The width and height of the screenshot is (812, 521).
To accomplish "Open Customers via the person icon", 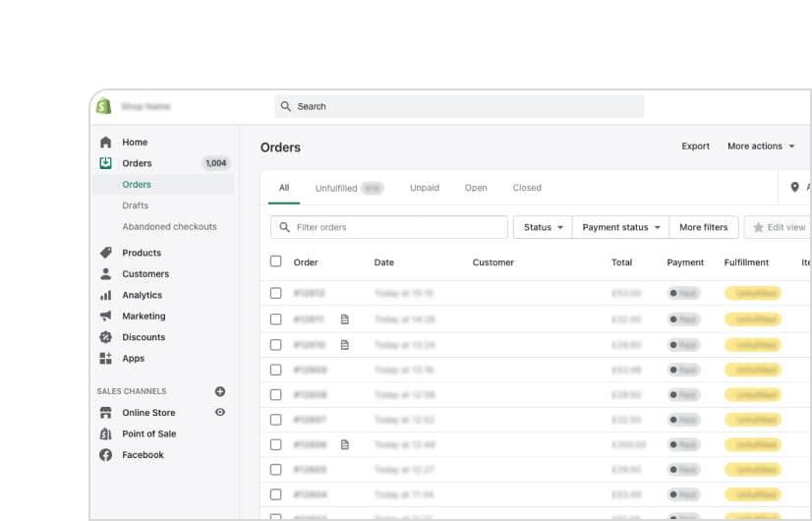I will tap(106, 274).
